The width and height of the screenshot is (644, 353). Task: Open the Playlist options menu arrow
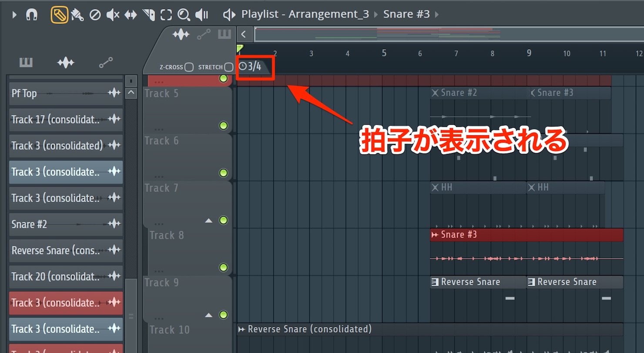click(x=14, y=15)
